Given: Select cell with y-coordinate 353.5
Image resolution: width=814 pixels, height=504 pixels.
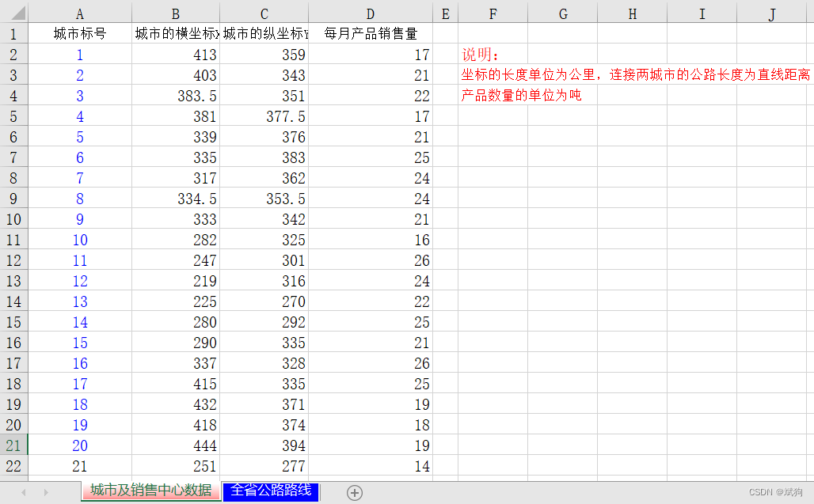Looking at the screenshot, I should [x=264, y=198].
